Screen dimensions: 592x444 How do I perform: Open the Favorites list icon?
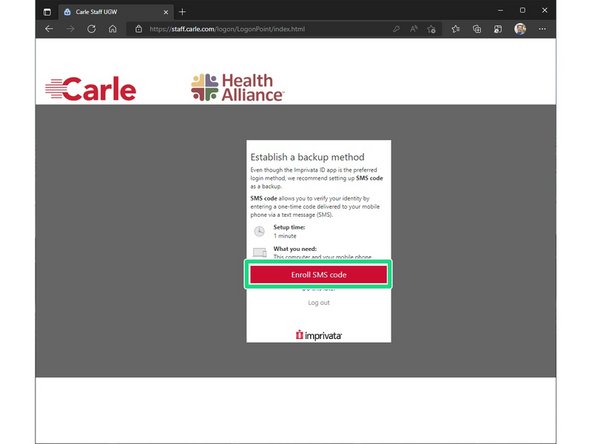456,29
